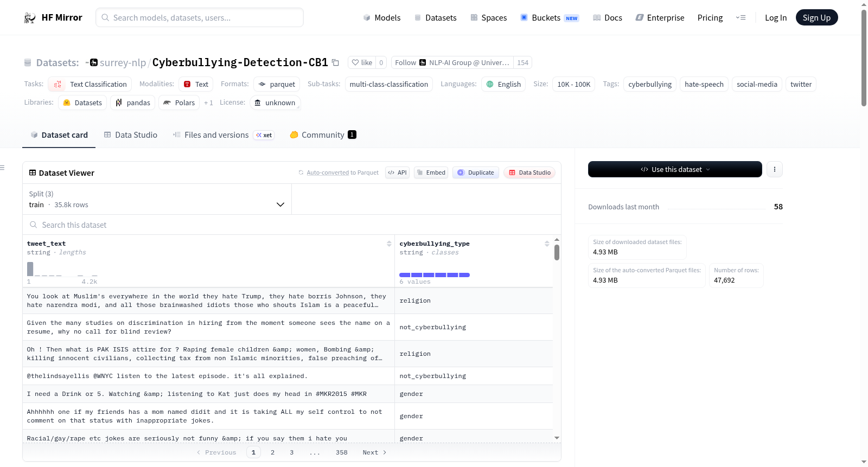The height and width of the screenshot is (467, 868).
Task: Open Buckets in the top navigation
Action: (550, 18)
